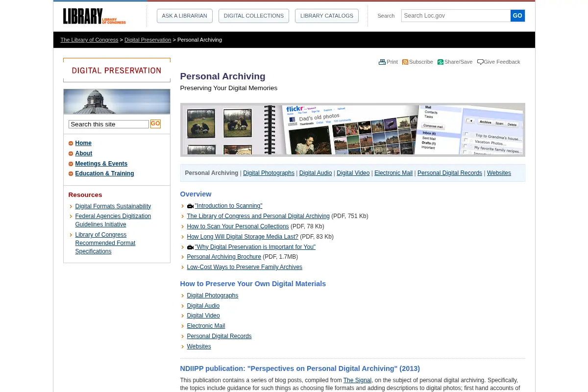Image resolution: width=588 pixels, height=392 pixels.
Task: Click the Give Feedback link text
Action: coord(502,62)
